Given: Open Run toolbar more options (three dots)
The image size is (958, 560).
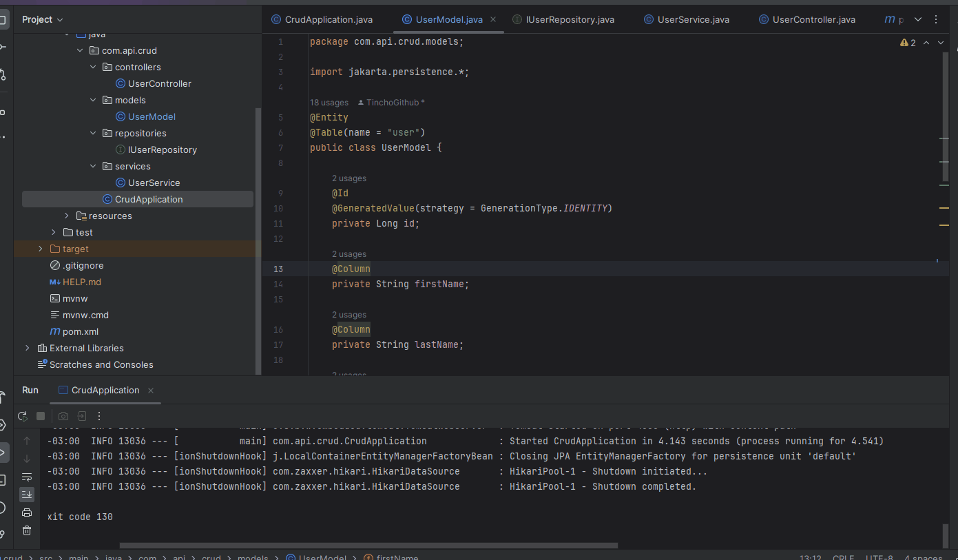Looking at the screenshot, I should 99,416.
